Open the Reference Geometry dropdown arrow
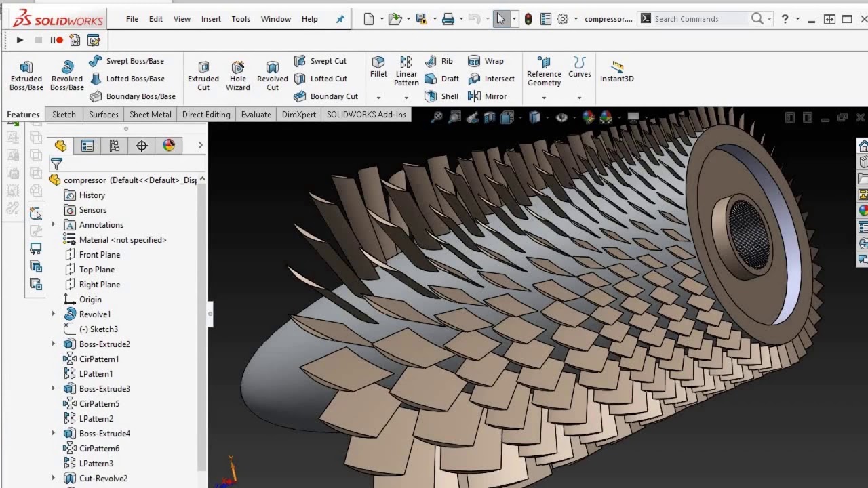Image resolution: width=868 pixels, height=488 pixels. point(544,98)
